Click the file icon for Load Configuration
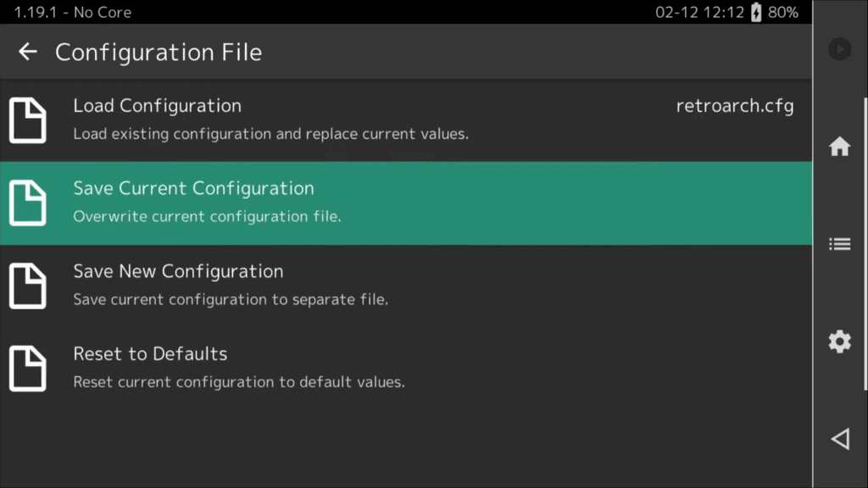This screenshot has height=488, width=868. (x=27, y=120)
